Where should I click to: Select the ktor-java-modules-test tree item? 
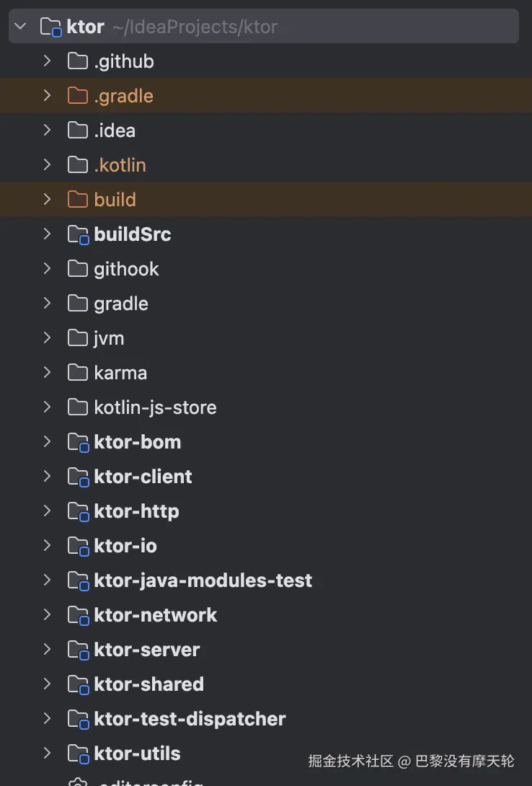[x=203, y=580]
